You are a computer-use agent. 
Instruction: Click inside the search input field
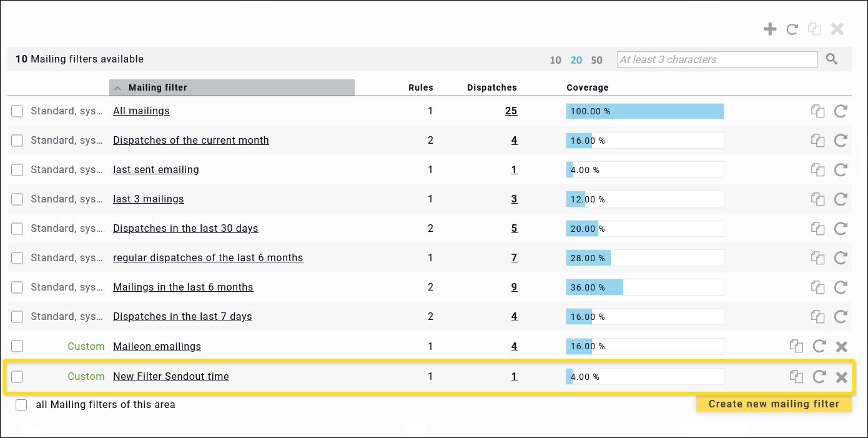716,59
